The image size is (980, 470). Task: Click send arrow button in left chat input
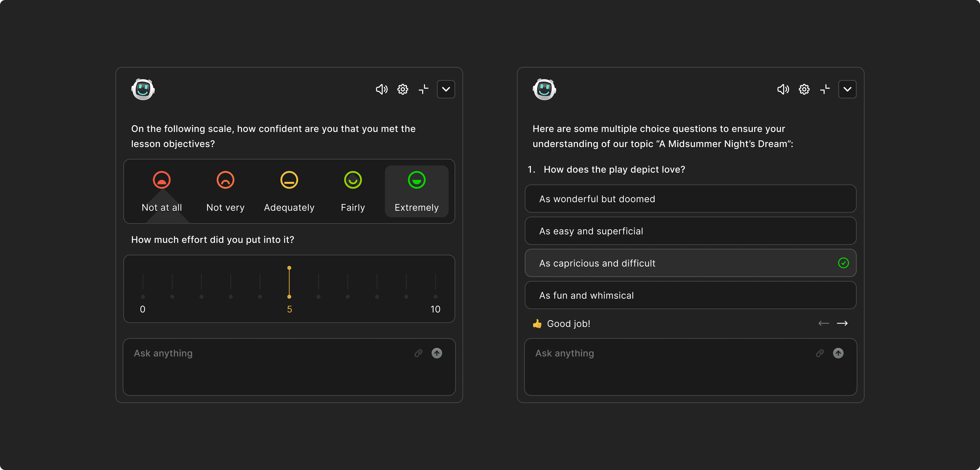(x=437, y=353)
